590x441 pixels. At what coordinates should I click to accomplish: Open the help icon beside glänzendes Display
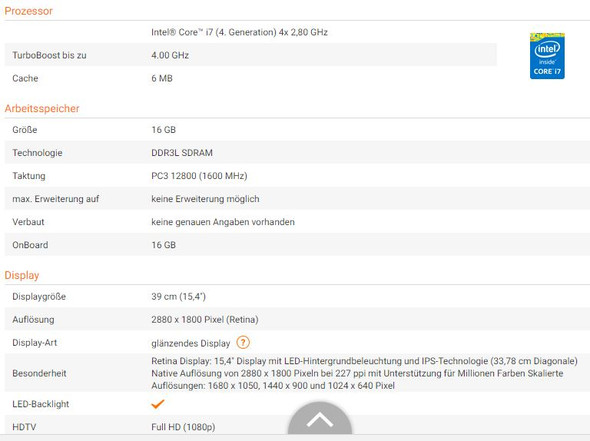tap(243, 342)
